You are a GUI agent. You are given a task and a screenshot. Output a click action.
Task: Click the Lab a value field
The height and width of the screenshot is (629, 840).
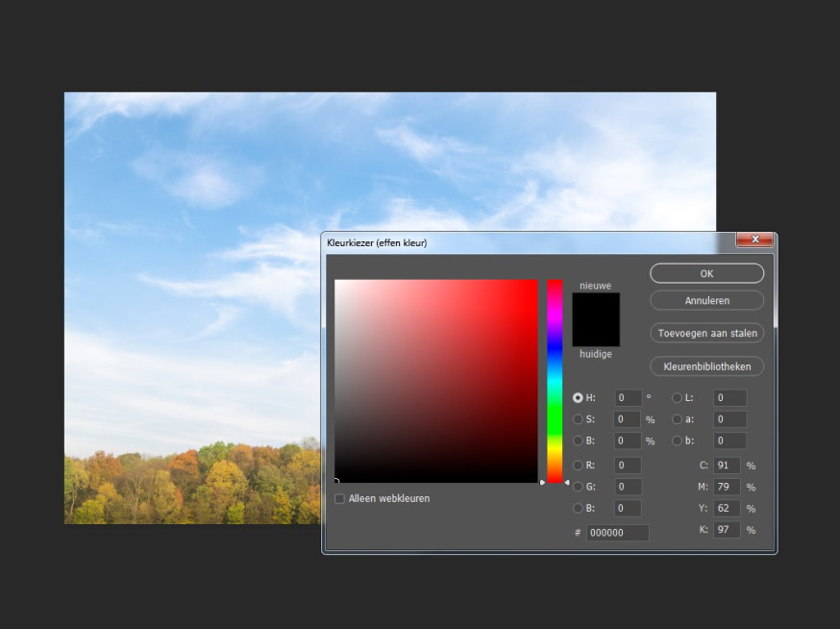click(729, 419)
